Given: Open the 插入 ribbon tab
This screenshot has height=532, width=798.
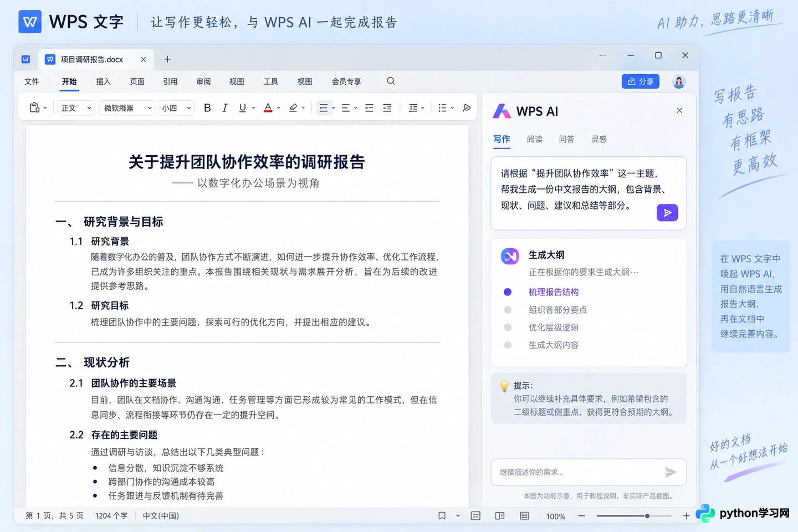Looking at the screenshot, I should (103, 81).
